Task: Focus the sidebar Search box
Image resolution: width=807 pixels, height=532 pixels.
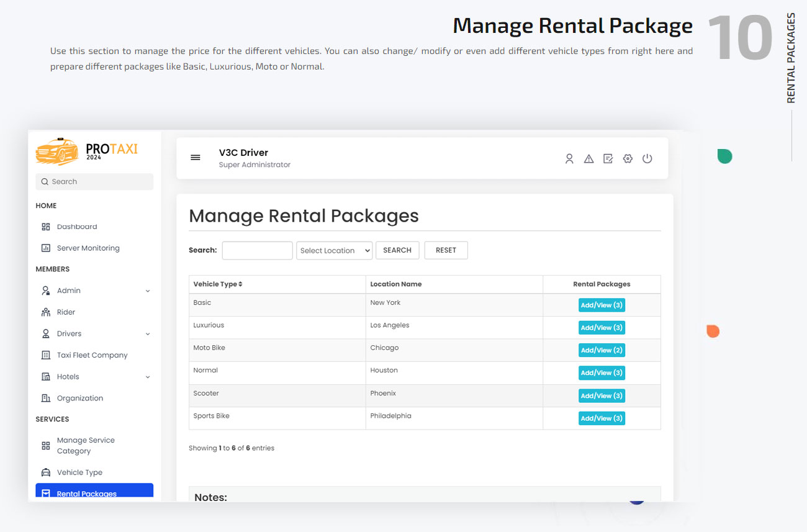Action: tap(94, 182)
